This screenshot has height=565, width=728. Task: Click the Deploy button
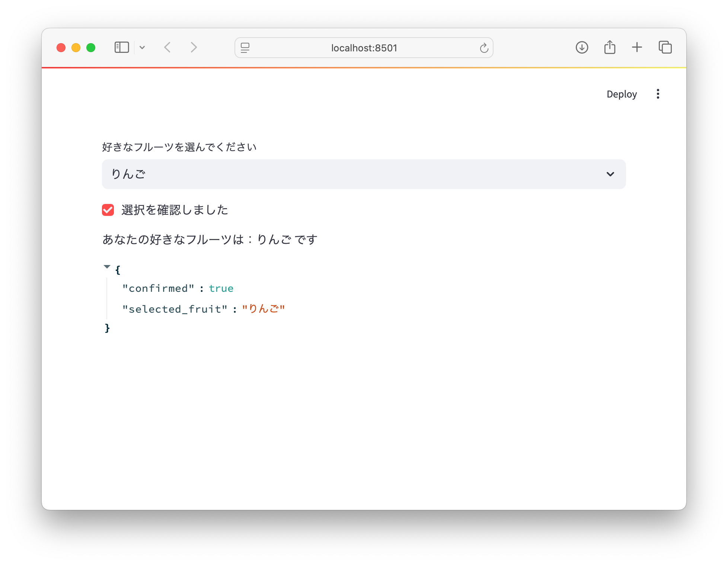[622, 94]
